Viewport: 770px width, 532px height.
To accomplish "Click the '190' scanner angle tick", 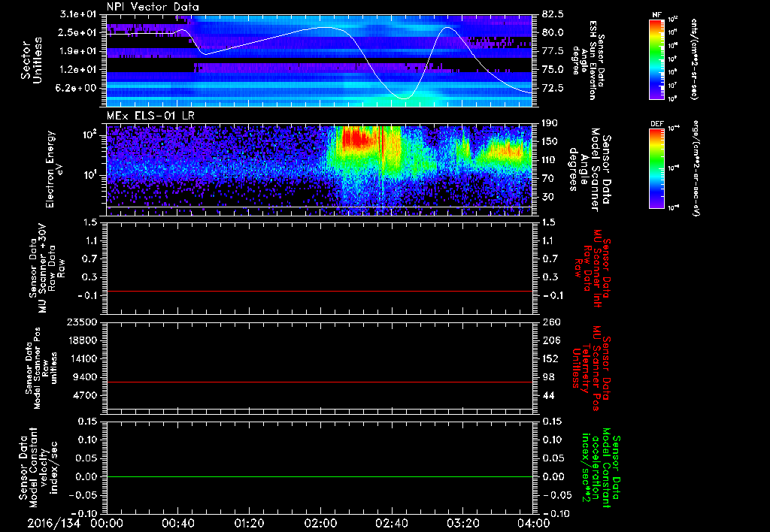I will click(x=550, y=123).
